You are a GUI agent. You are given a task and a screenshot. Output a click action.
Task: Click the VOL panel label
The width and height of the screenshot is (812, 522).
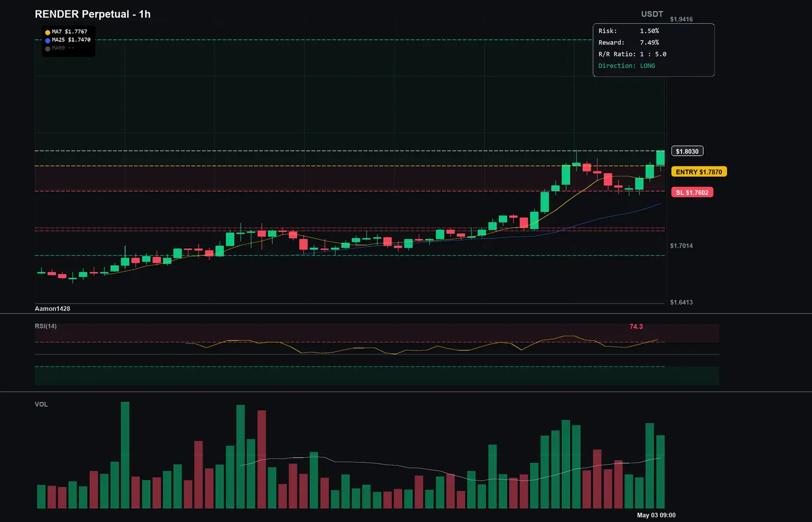click(x=41, y=404)
